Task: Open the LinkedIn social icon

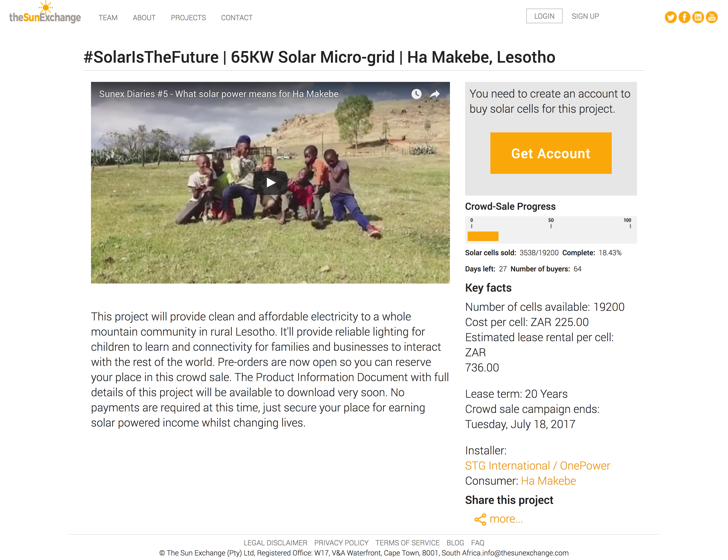Action: (x=698, y=17)
